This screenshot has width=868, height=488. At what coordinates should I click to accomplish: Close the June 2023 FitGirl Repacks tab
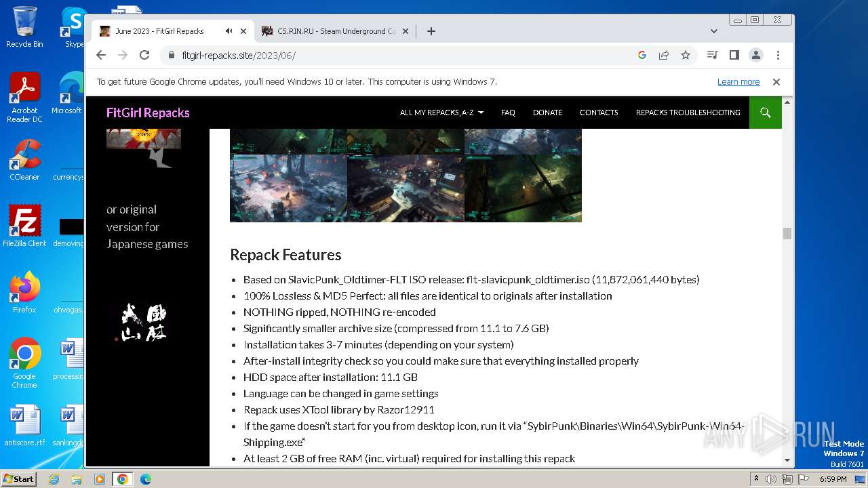[243, 31]
